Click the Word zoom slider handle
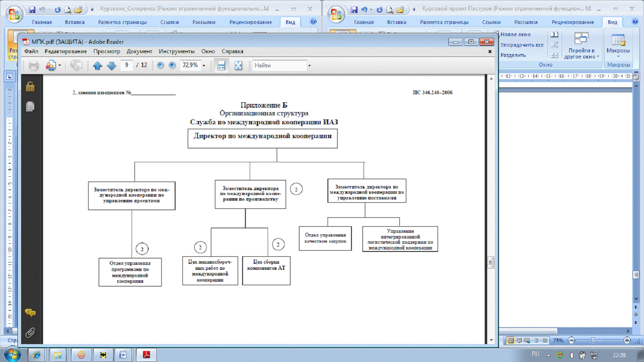This screenshot has height=362, width=644. 593,340
